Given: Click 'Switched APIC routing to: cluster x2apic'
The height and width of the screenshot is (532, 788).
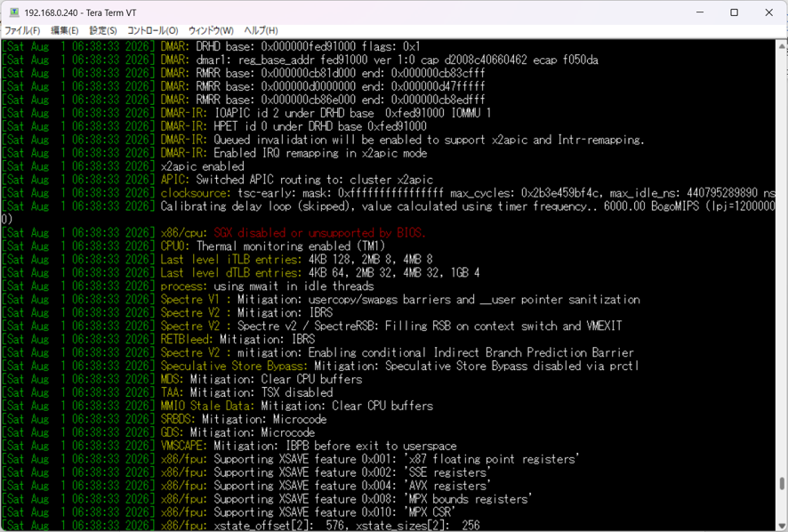Looking at the screenshot, I should (x=315, y=180).
